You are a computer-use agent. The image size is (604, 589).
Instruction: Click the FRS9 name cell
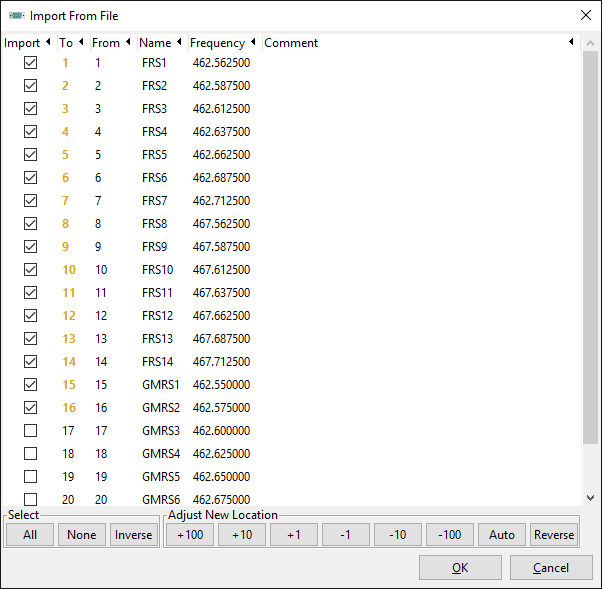[154, 247]
